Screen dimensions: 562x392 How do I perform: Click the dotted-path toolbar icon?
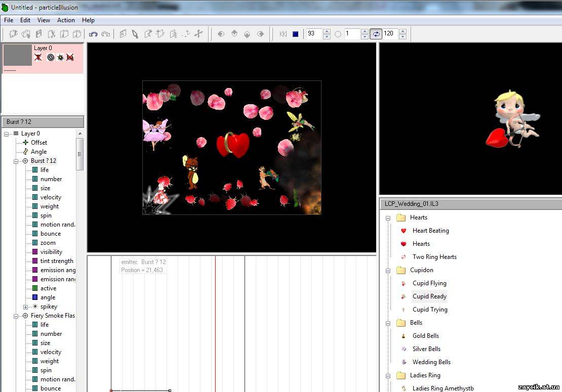point(186,34)
